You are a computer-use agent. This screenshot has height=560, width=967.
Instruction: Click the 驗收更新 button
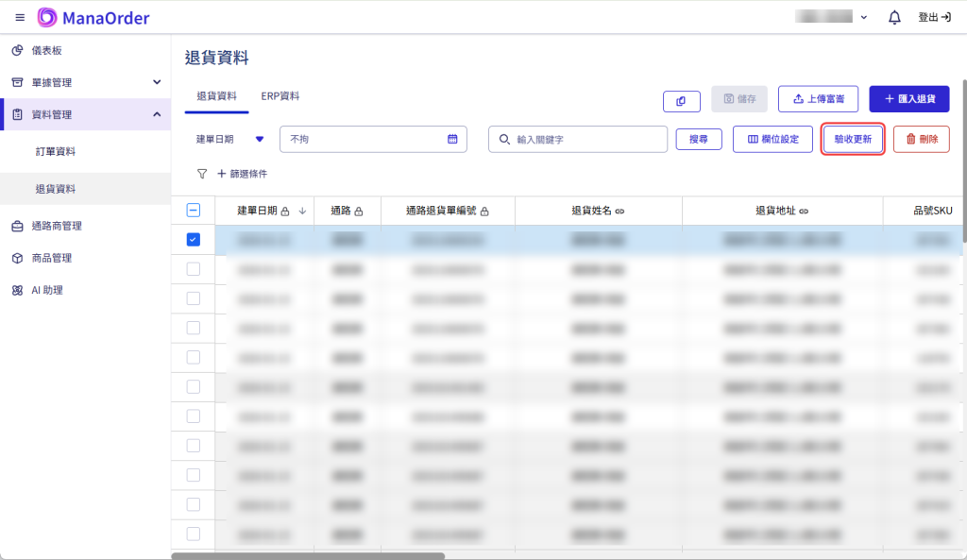[853, 139]
